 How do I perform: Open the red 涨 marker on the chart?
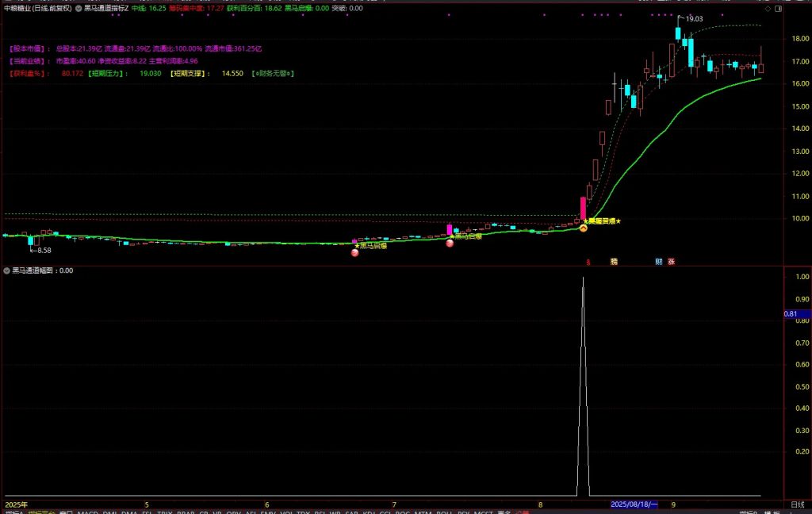click(x=672, y=261)
